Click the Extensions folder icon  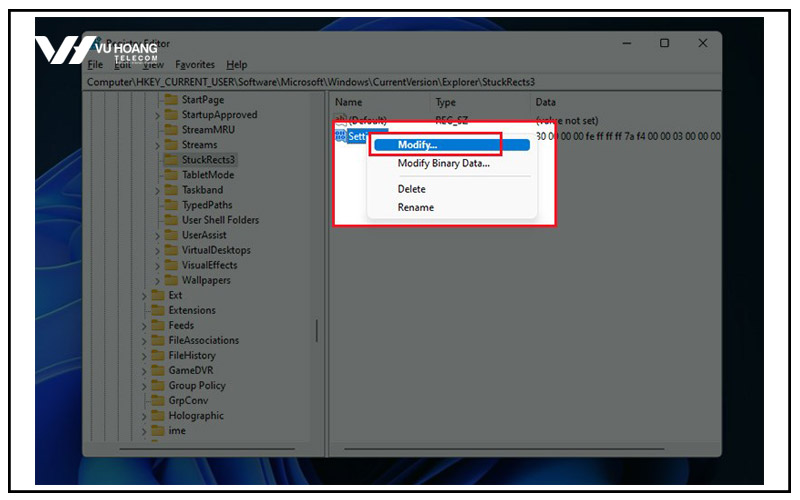pyautogui.click(x=158, y=310)
